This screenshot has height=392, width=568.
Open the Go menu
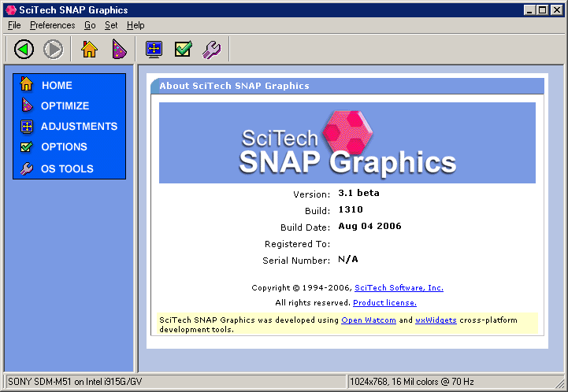pyautogui.click(x=90, y=25)
